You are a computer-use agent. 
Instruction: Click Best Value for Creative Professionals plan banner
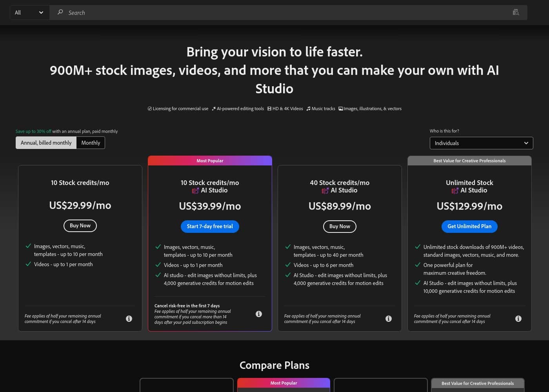tap(469, 161)
